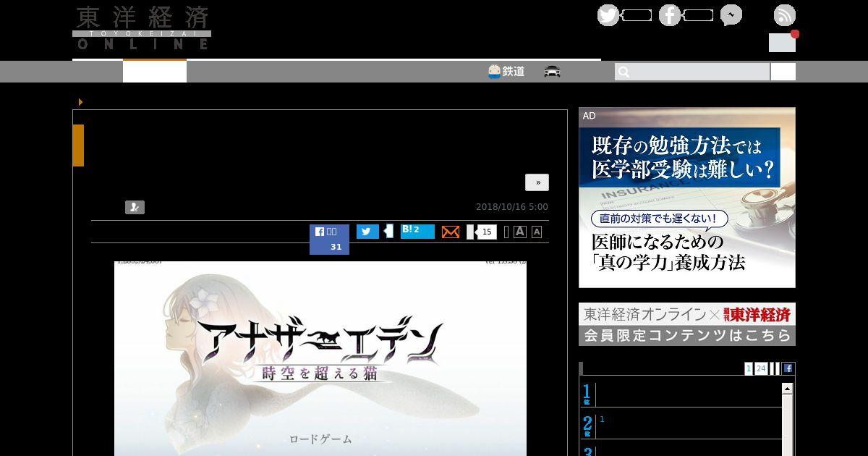Viewport: 868px width, 456px height.
Task: Click the Toyo Keizai Online logo
Action: 142,28
